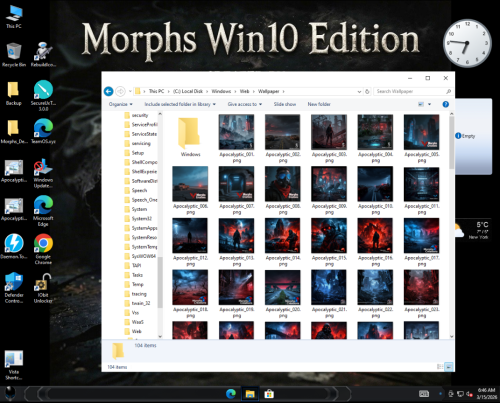The image size is (500, 403).
Task: Open the Morphs_De folder on desktop
Action: pos(14,132)
